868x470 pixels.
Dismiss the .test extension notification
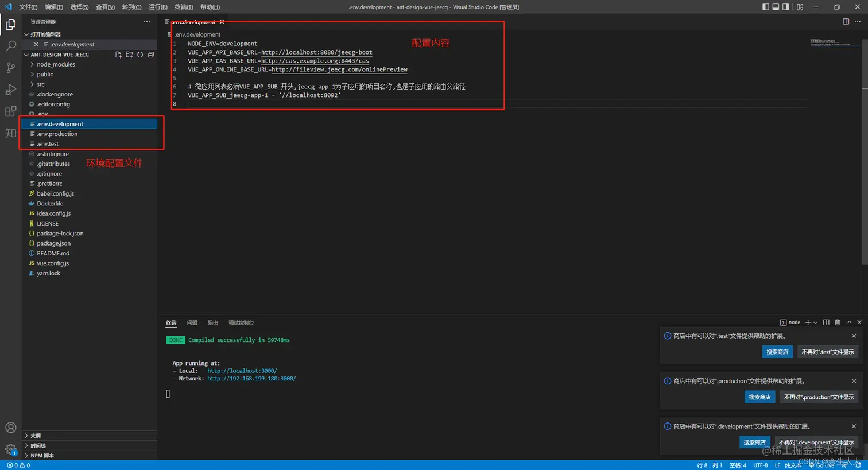pyautogui.click(x=854, y=336)
